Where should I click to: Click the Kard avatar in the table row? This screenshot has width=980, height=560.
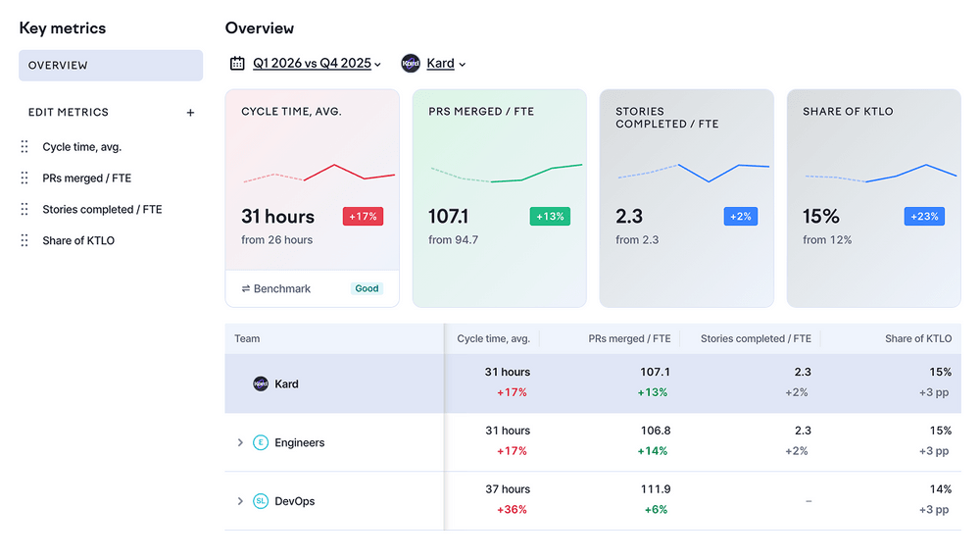261,383
